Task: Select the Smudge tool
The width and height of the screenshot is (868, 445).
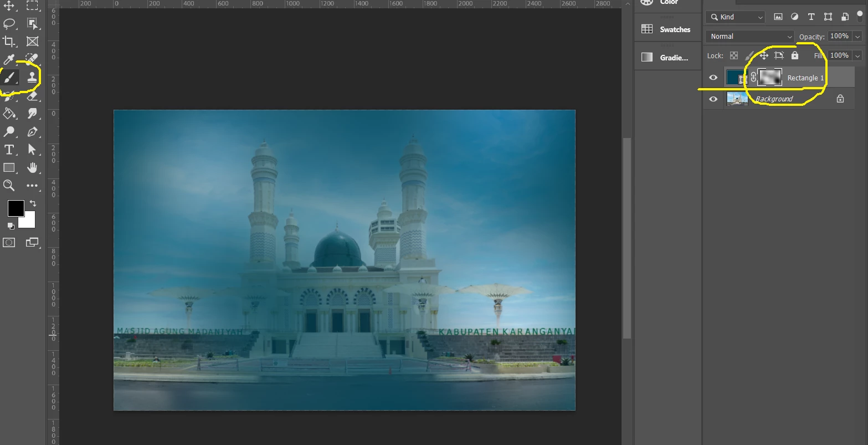Action: click(x=32, y=114)
